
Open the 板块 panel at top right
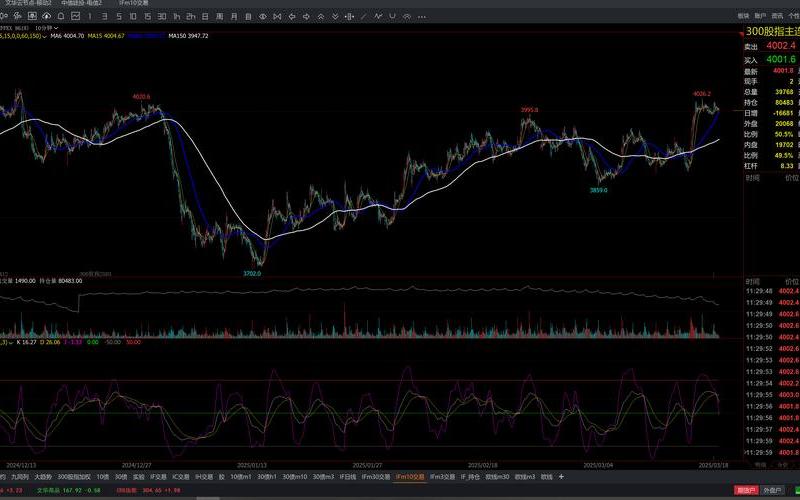pos(743,16)
